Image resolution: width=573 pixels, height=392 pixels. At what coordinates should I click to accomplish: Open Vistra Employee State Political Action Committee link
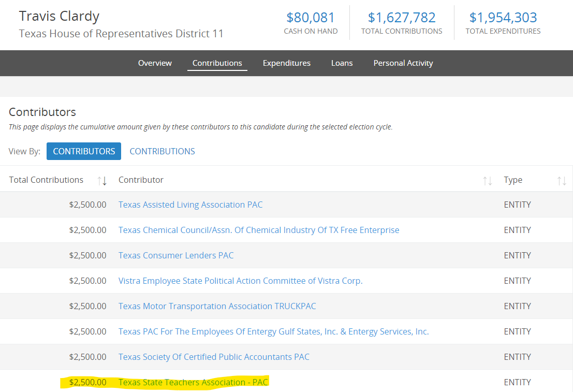pos(241,281)
